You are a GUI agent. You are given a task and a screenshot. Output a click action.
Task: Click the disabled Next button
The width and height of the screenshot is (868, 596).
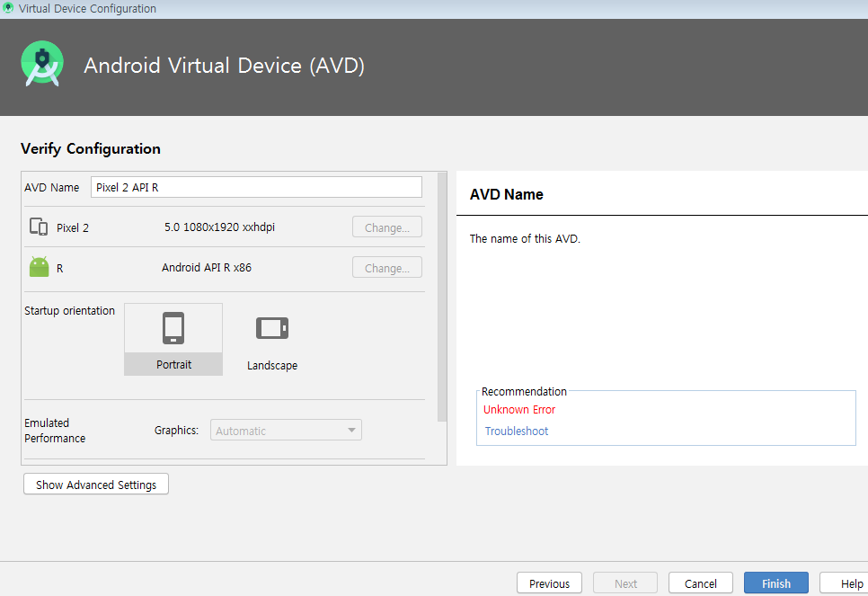click(x=625, y=583)
